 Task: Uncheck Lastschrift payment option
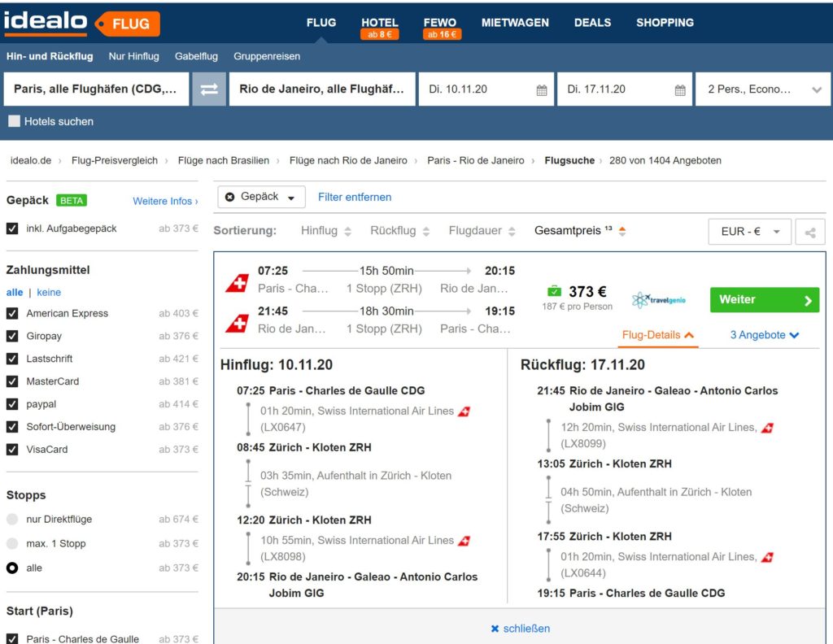12,359
